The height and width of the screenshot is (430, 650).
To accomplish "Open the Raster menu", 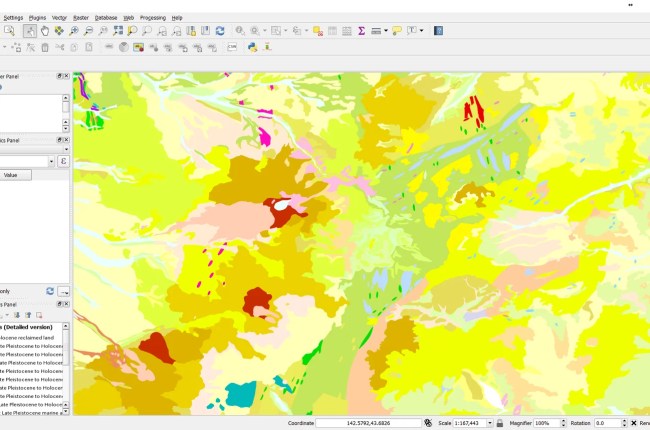I will click(81, 18).
